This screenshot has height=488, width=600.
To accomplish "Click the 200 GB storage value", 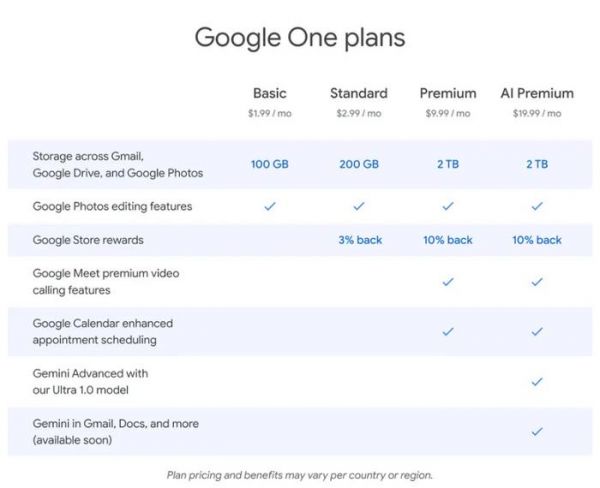I will (x=358, y=164).
